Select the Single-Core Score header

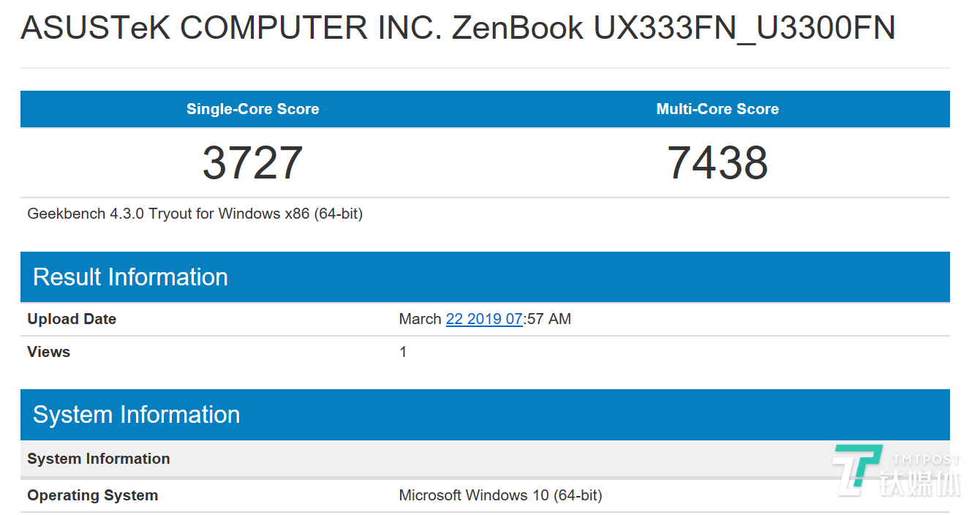pos(252,108)
